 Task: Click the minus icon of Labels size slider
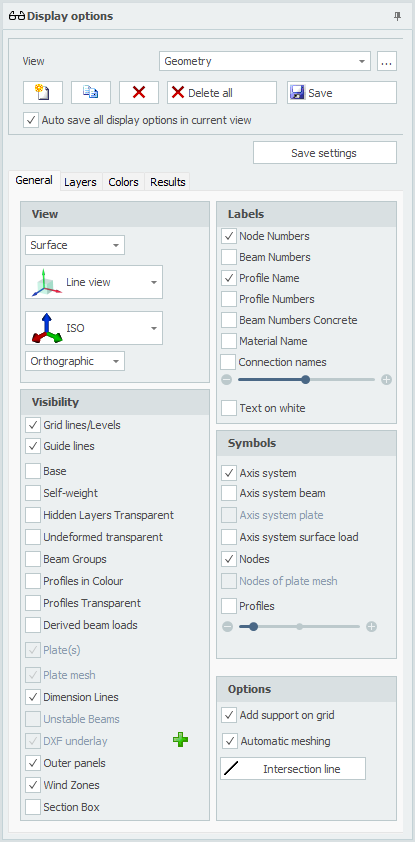pos(227,380)
